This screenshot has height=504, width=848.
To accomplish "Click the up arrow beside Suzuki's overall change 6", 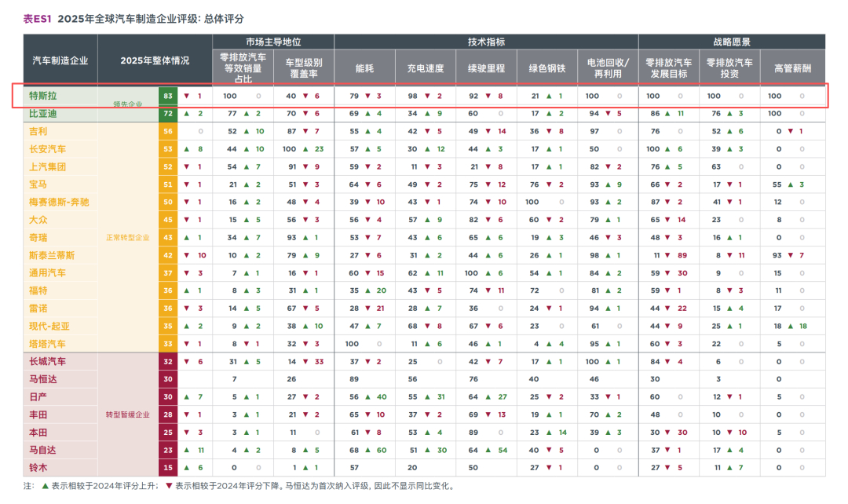I will (187, 468).
